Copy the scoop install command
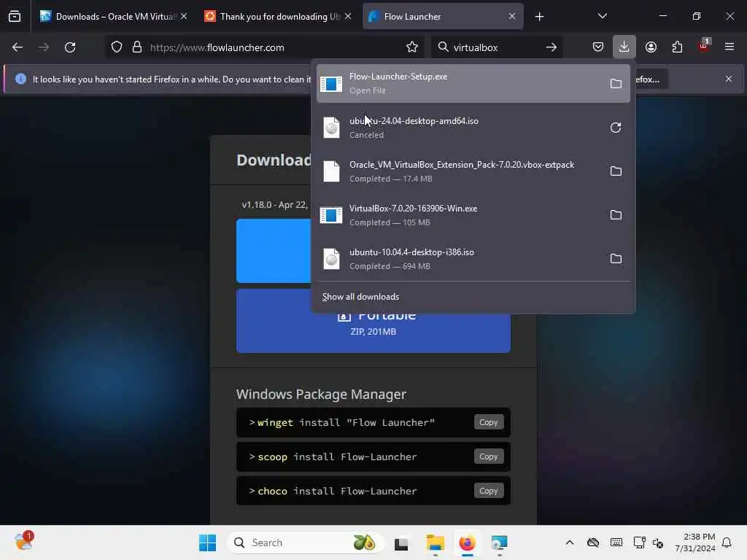The width and height of the screenshot is (747, 560). [x=488, y=456]
